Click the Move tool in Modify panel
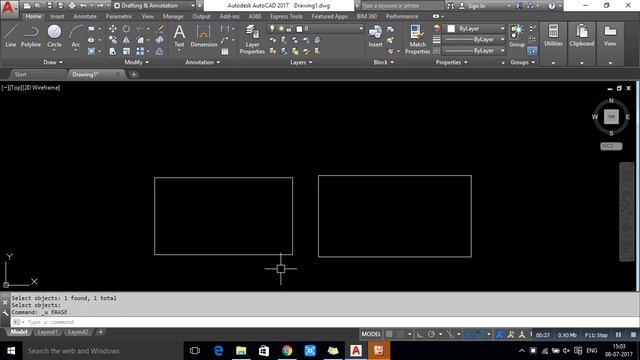640x360 pixels. coord(113,29)
